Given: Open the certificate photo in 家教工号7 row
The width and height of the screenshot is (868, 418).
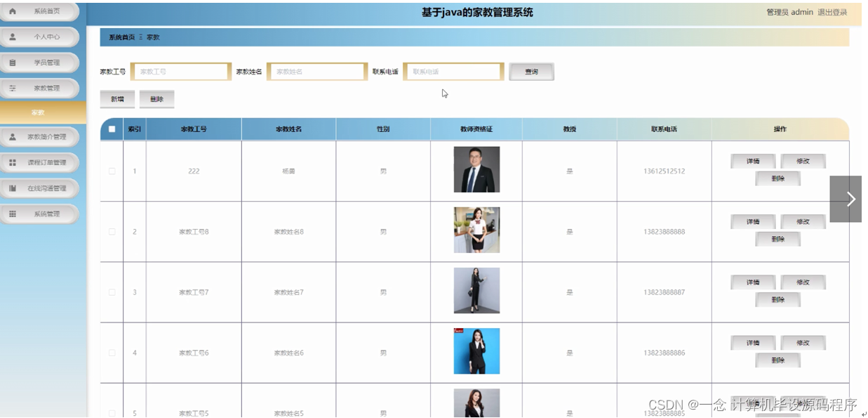Looking at the screenshot, I should pos(476,290).
